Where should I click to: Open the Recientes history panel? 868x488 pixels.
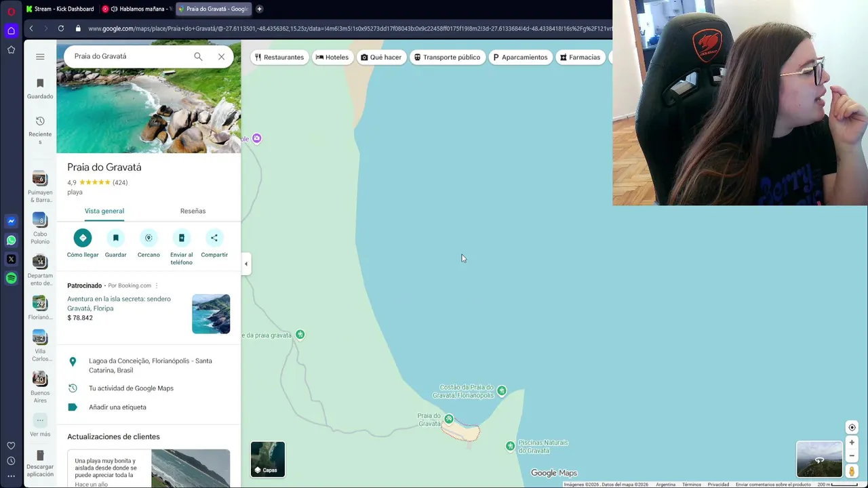coord(40,130)
